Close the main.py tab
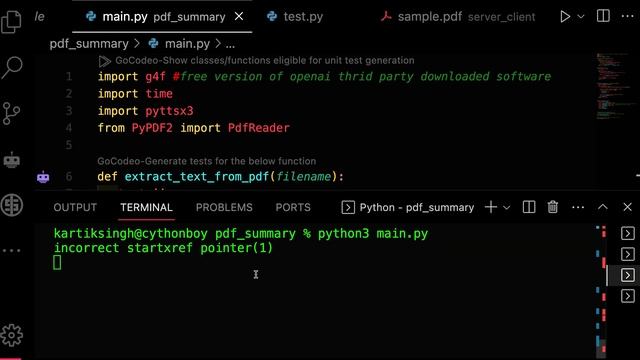Screen dimensions: 640x360 pos(239,16)
